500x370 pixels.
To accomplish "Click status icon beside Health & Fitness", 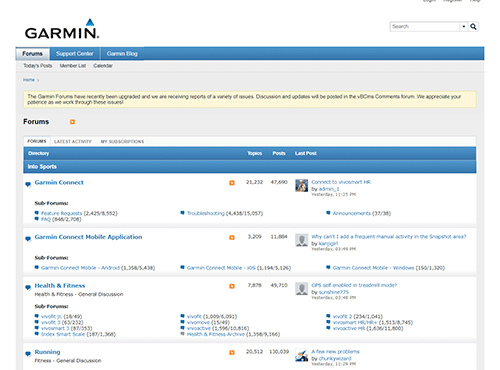I will point(28,287).
